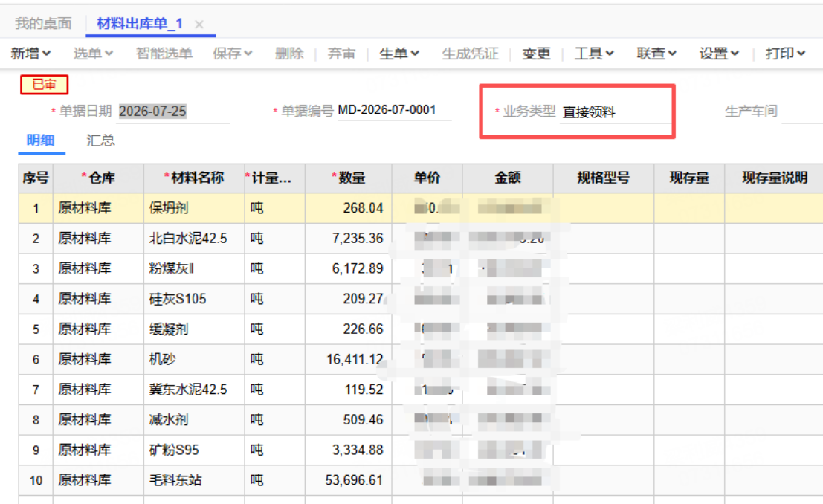Viewport: 823px width, 504px height.
Task: Expand the 工具 menu
Action: [x=594, y=54]
